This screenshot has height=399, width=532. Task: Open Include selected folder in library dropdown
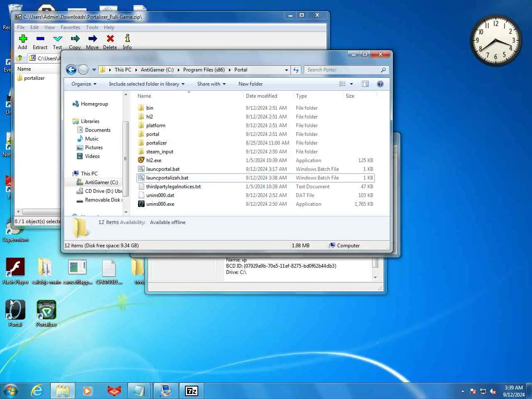[x=147, y=84]
